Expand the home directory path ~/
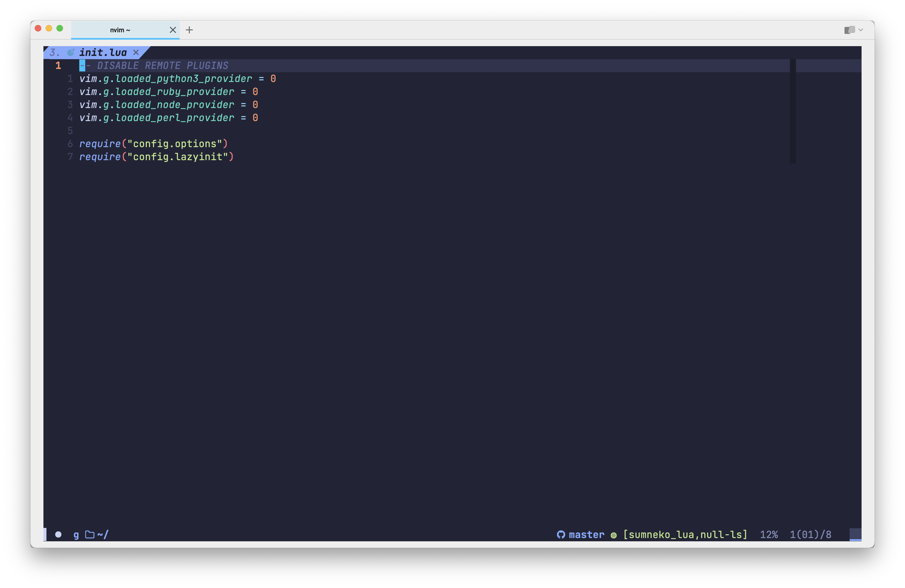The image size is (905, 588). pyautogui.click(x=102, y=534)
